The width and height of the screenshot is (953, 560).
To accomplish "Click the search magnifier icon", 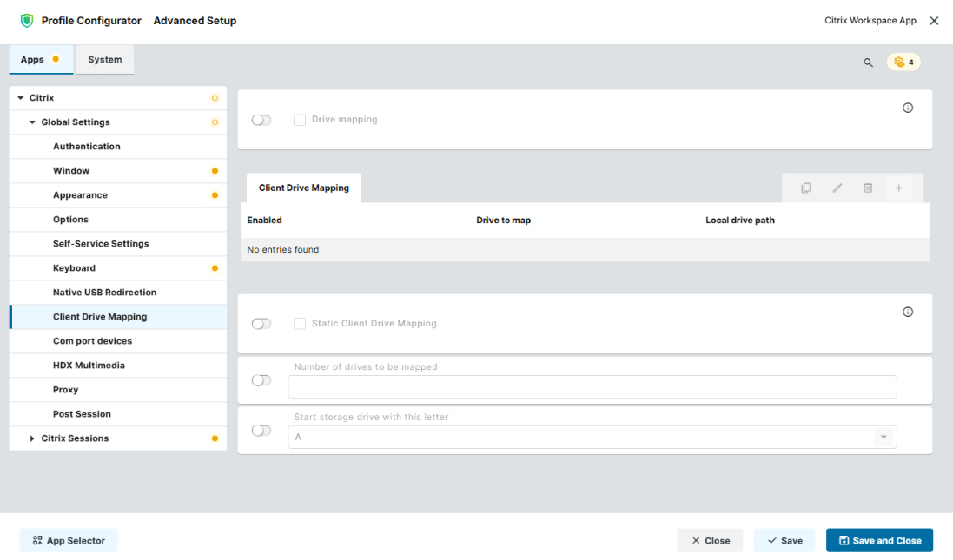I will coord(868,63).
